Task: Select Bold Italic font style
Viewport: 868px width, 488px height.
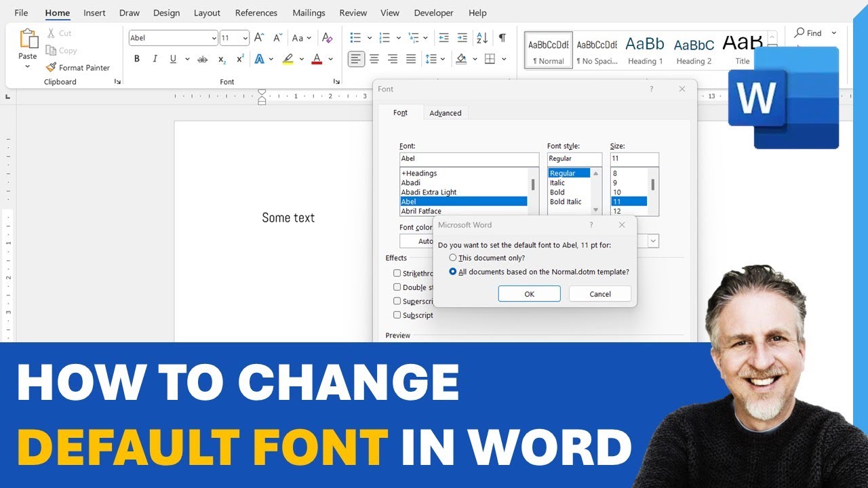Action: click(x=566, y=201)
